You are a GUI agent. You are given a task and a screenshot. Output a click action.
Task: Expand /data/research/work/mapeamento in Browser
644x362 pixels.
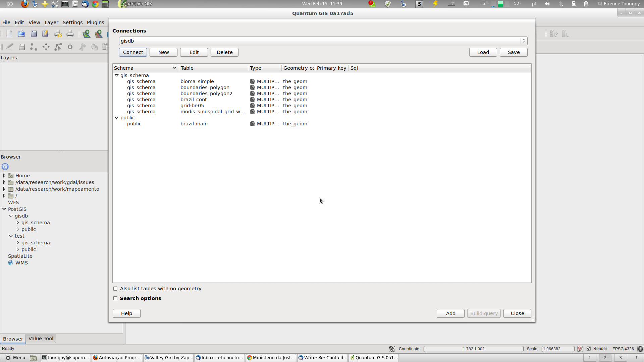[4, 189]
